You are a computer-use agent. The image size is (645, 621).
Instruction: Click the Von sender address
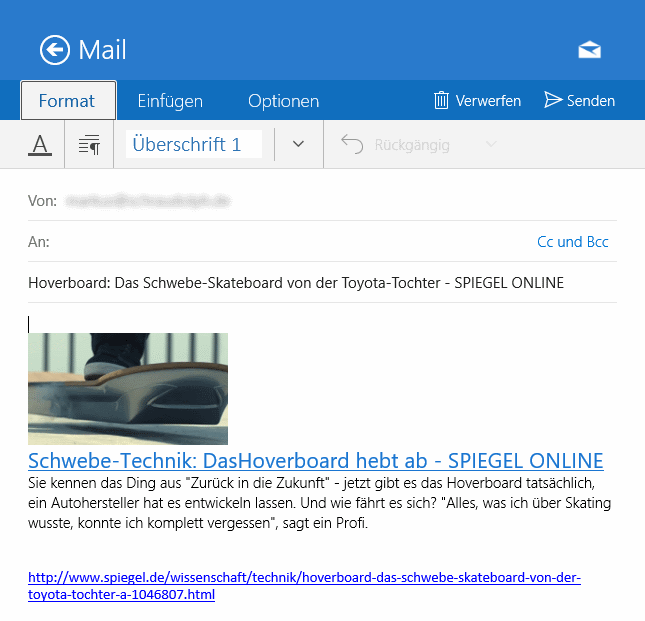[x=148, y=201]
